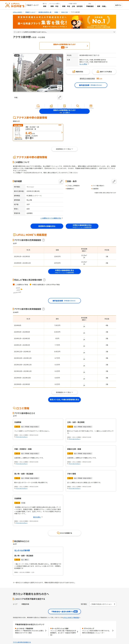
Task: Click 無料査定依頼 button near address
Action: (x=91, y=85)
